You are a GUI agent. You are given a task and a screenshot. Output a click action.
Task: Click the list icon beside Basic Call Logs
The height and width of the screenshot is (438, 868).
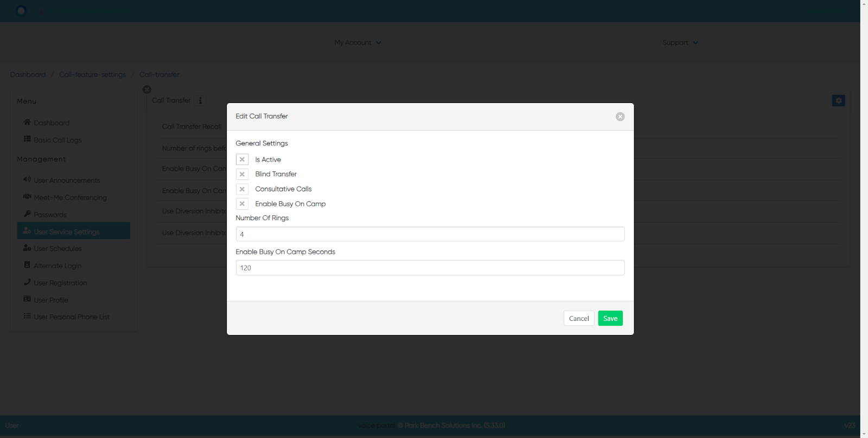(x=27, y=139)
